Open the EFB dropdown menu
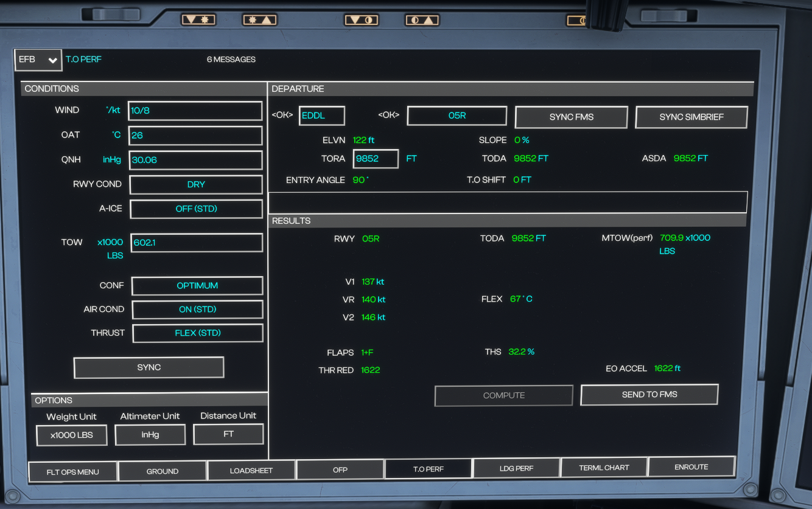Viewport: 812px width, 509px height. tap(38, 60)
